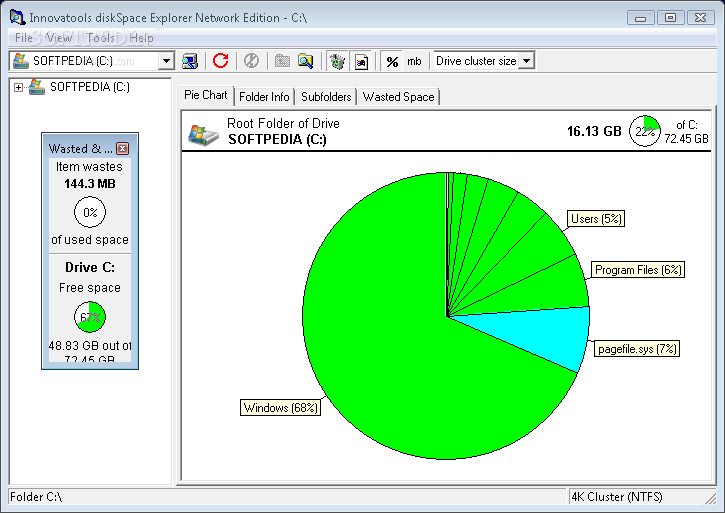Screen dimensions: 725x513
Task: Switch to the Folder Info tab
Action: tap(264, 97)
